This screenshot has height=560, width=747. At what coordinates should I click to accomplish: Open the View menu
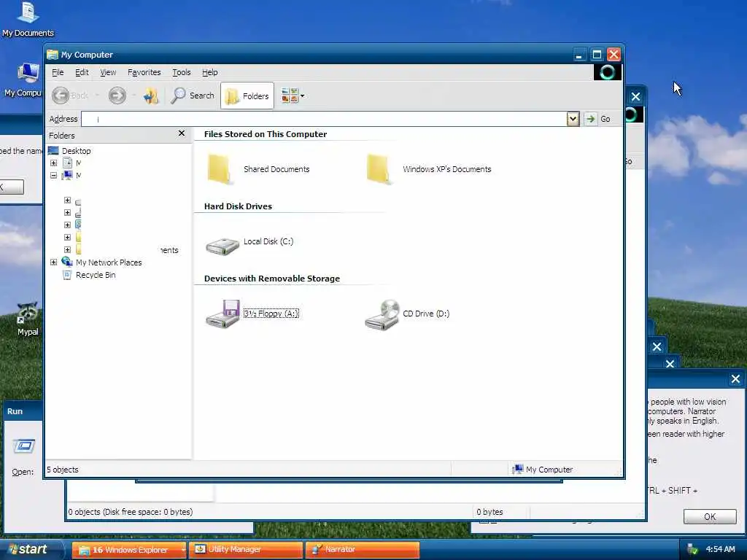(x=108, y=72)
